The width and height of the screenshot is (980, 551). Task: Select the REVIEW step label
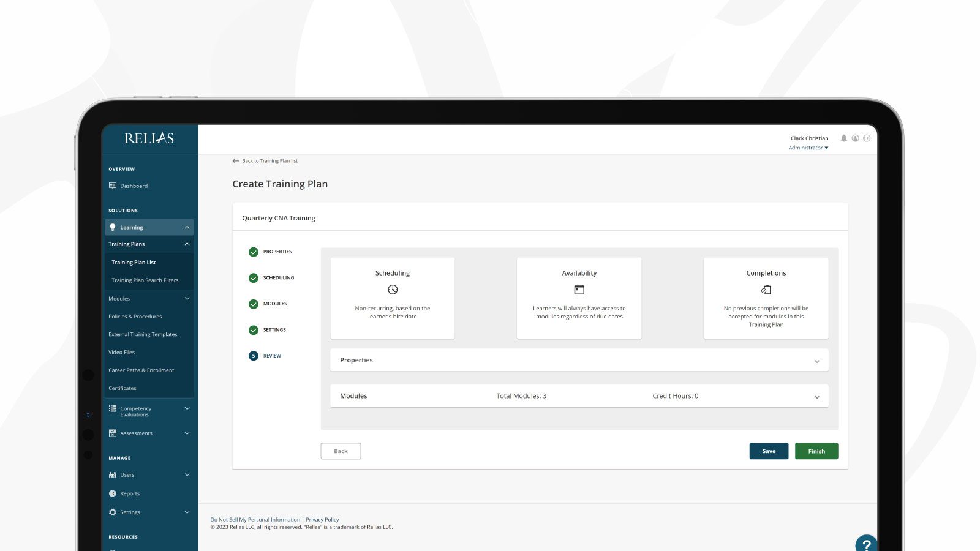click(x=272, y=356)
